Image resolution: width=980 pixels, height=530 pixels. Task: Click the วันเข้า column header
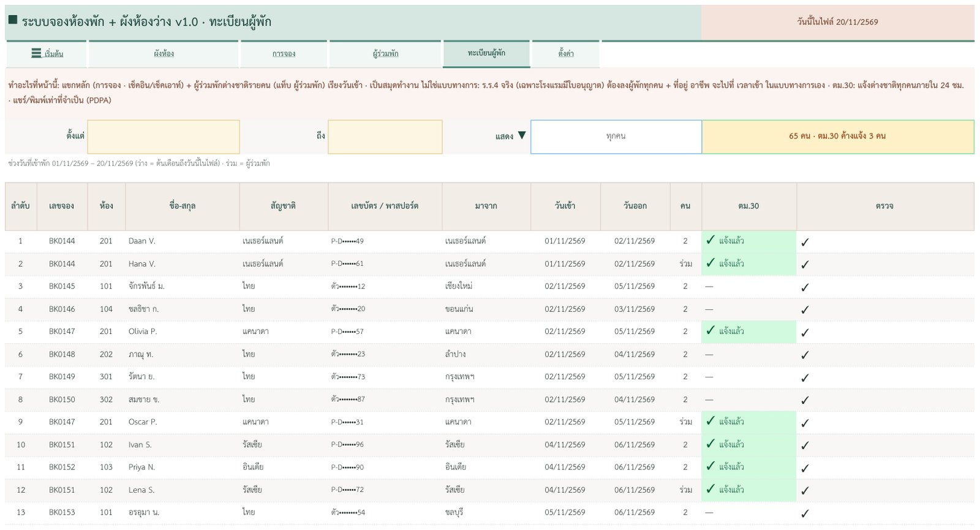pos(565,206)
